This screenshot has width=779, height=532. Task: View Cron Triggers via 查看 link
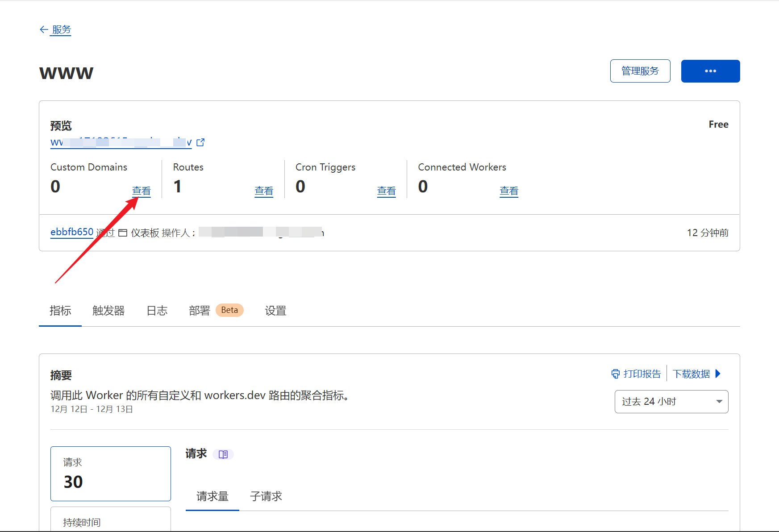tap(386, 191)
